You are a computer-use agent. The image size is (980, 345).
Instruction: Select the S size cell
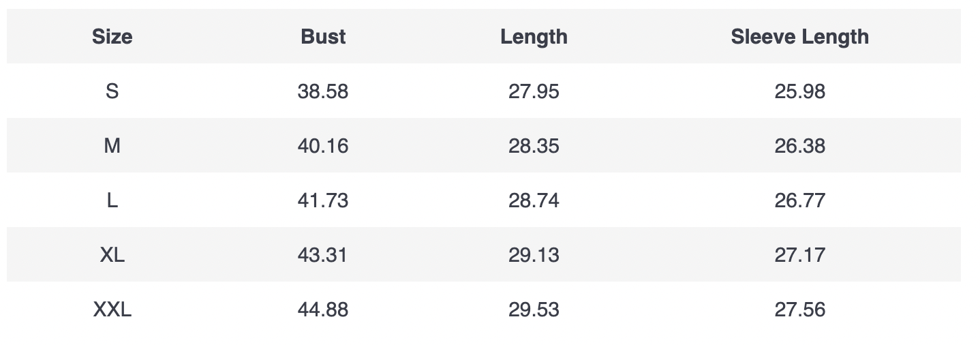coord(112,91)
